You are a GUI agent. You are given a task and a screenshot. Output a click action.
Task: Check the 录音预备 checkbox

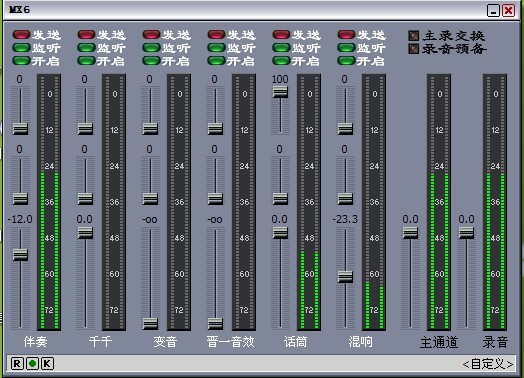coord(414,49)
